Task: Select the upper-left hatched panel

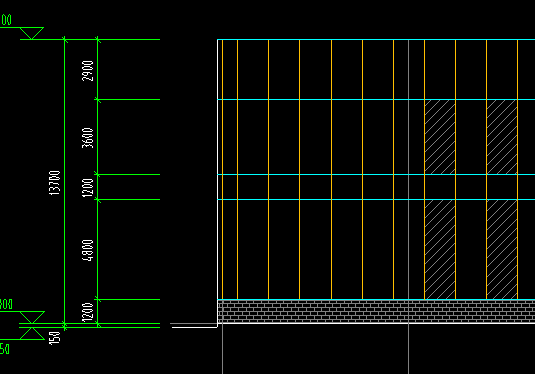Action: (440, 137)
